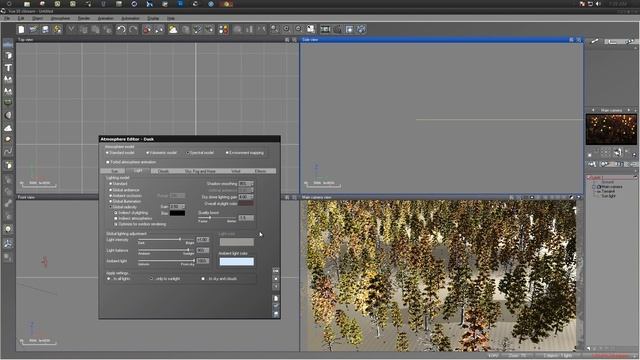Click Shadow smoothing value stepper
Viewport: 640px width, 360px height.
pyautogui.click(x=251, y=184)
